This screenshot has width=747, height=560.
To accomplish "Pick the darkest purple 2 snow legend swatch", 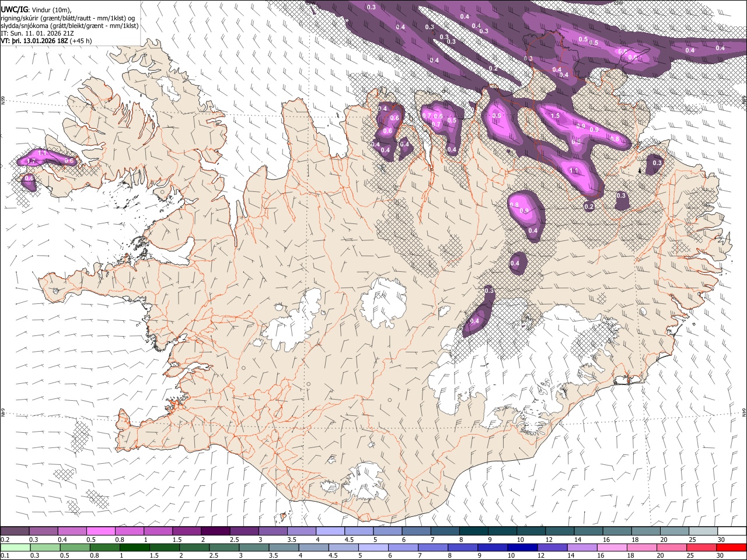I will (215, 531).
